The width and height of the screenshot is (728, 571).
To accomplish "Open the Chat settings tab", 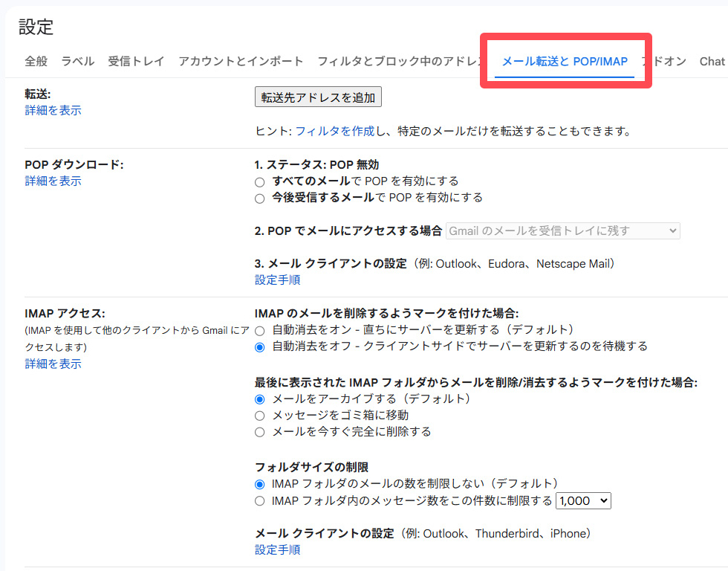I will point(712,61).
